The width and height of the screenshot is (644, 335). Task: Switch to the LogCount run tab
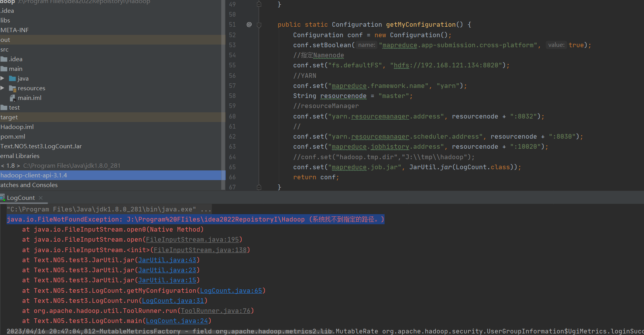click(x=21, y=198)
